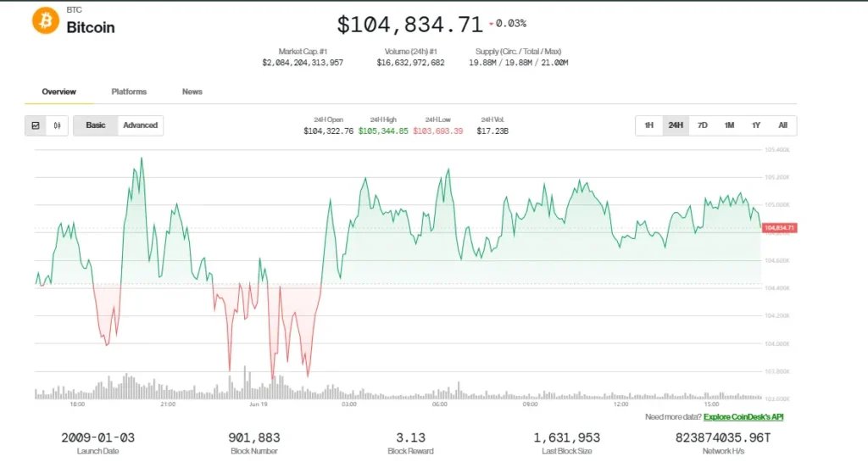The width and height of the screenshot is (868, 468).
Task: Change chart range to 7D
Action: point(703,125)
